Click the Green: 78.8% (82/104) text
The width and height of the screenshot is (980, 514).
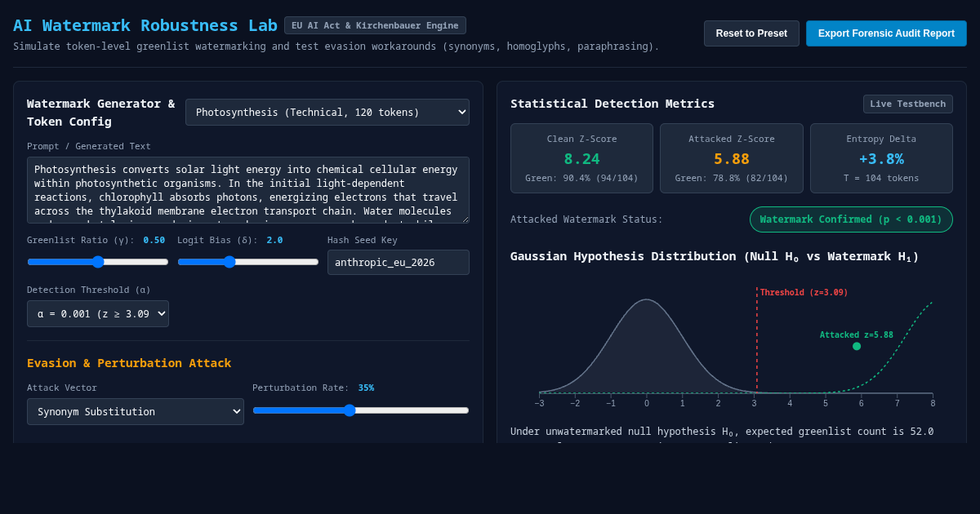(732, 178)
